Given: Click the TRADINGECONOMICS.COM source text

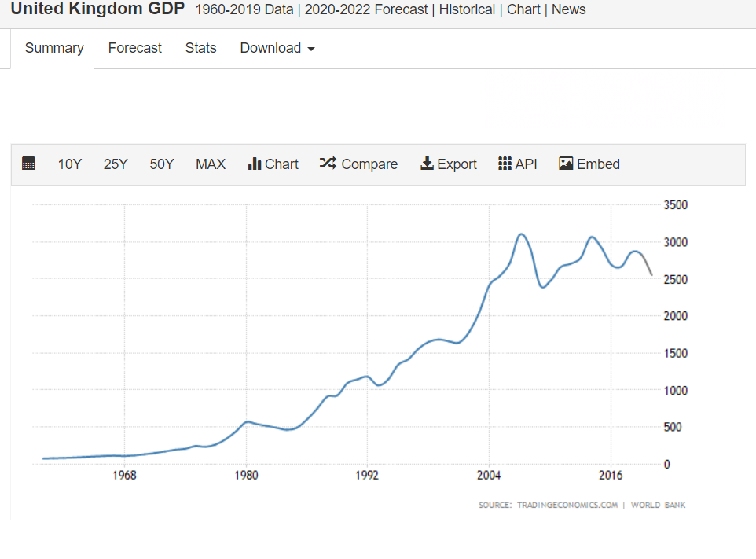Looking at the screenshot, I should click(x=567, y=505).
